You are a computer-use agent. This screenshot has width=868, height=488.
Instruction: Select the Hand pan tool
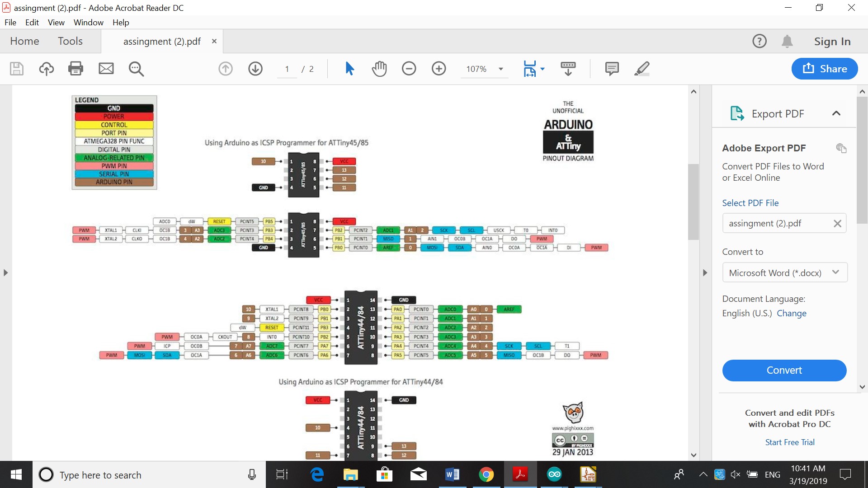coord(379,69)
